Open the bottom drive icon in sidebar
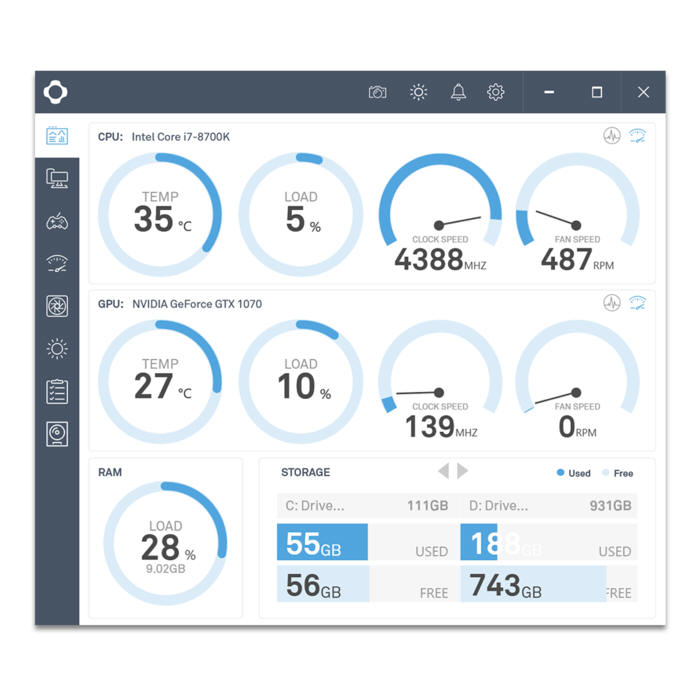The image size is (700, 700). click(57, 434)
